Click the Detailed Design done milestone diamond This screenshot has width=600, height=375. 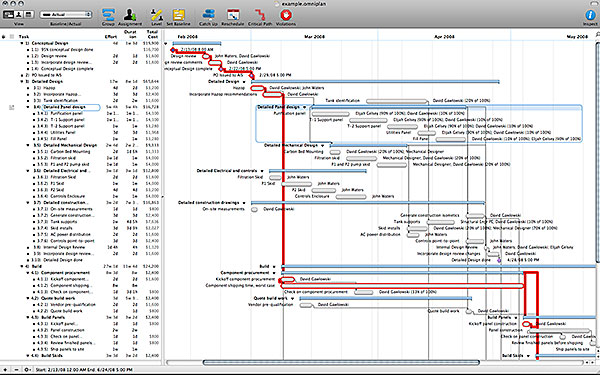[499, 260]
